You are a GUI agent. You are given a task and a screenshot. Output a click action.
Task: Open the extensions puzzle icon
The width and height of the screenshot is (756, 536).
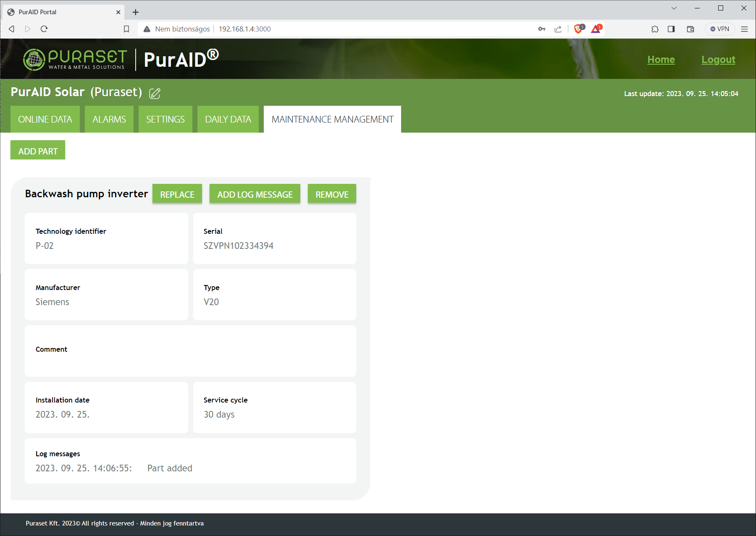(655, 29)
